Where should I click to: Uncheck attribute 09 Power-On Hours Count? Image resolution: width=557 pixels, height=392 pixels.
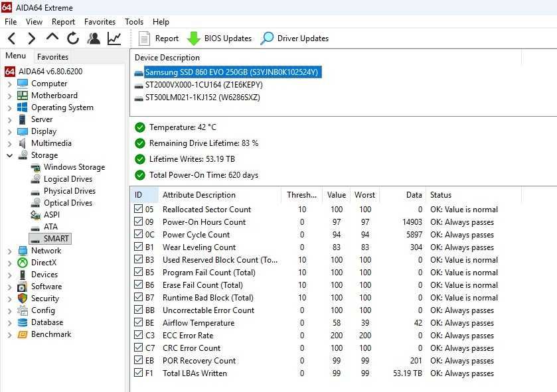coord(139,222)
